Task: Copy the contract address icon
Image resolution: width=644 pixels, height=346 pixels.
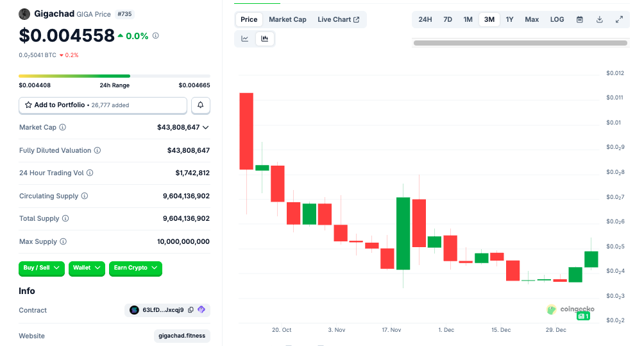Action: click(191, 310)
